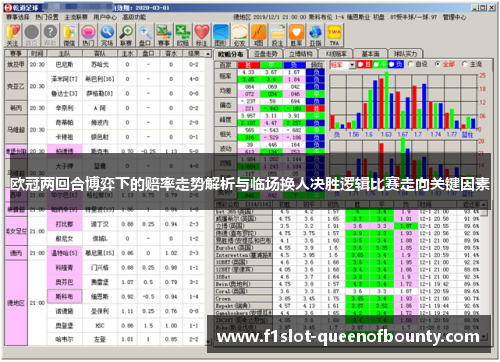500x362 pixels.
Task: Click the 完场 magnifier toolbar icon
Action: [x=107, y=35]
